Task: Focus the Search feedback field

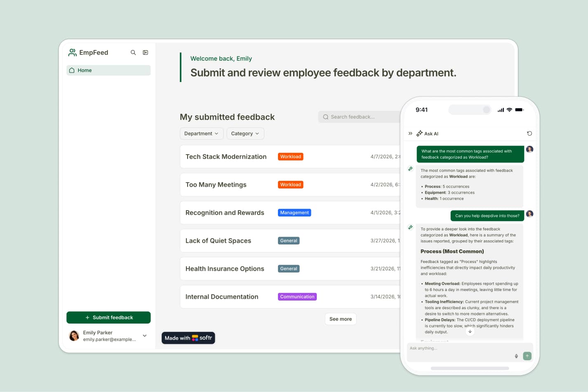Action: click(x=360, y=117)
